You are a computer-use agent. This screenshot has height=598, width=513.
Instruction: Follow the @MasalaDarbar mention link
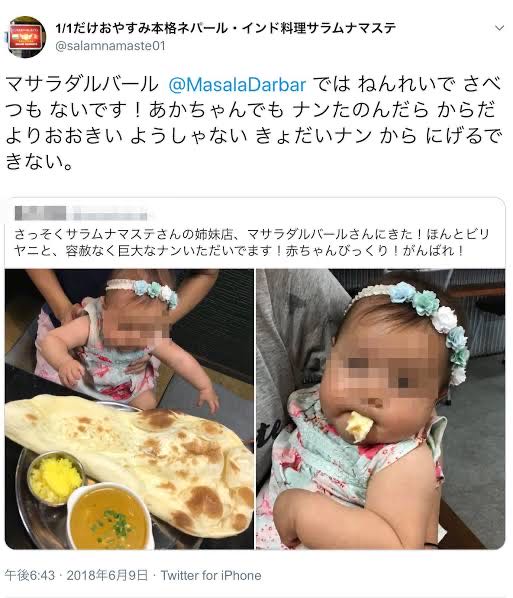237,85
